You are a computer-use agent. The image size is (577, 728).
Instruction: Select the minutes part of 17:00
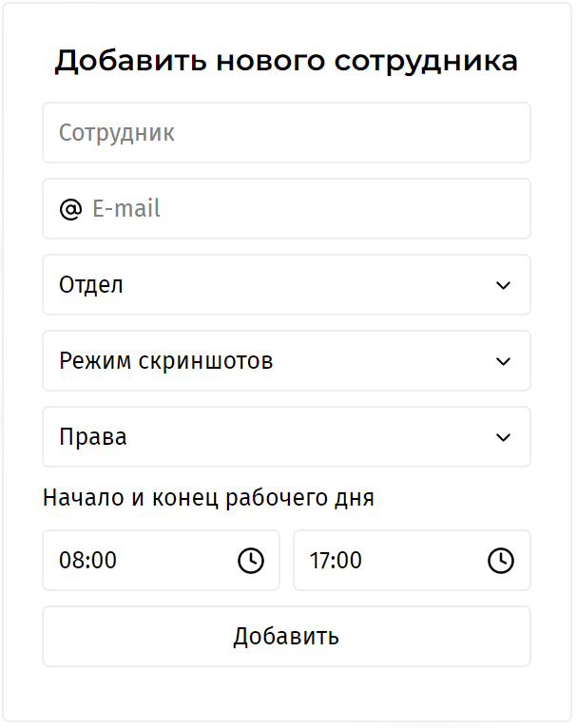pos(350,561)
